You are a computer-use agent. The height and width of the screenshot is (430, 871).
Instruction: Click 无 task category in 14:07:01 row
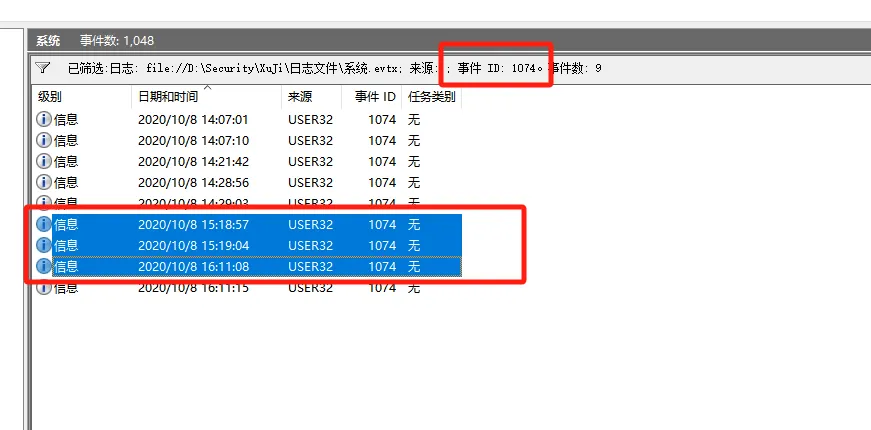click(414, 119)
